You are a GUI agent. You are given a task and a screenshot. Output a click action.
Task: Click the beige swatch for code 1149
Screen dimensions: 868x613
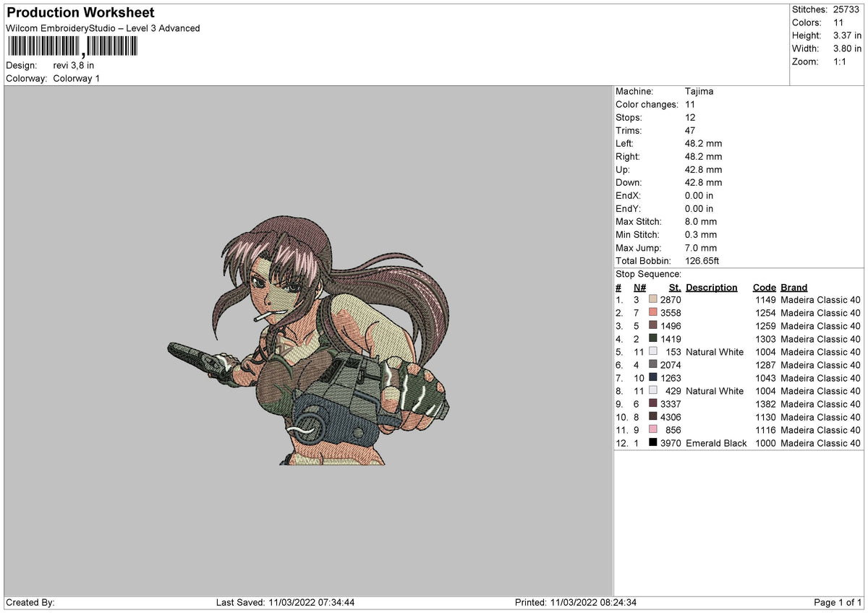(653, 299)
